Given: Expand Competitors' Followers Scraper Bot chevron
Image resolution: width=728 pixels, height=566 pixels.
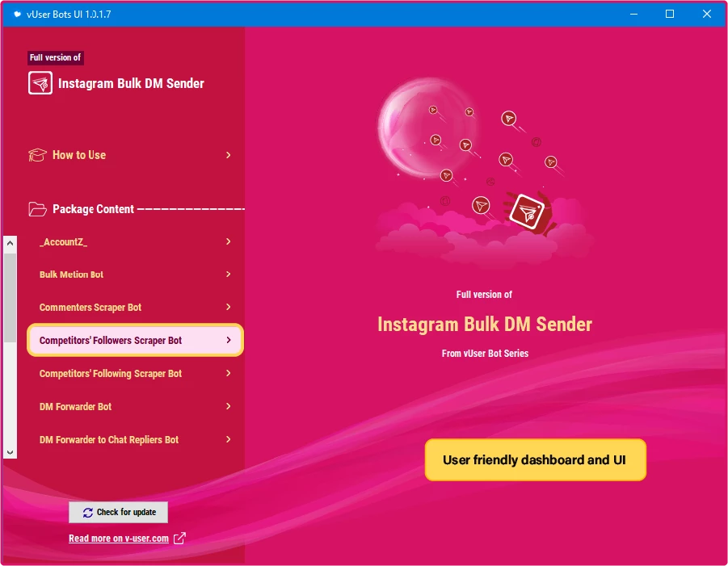Looking at the screenshot, I should 229,340.
